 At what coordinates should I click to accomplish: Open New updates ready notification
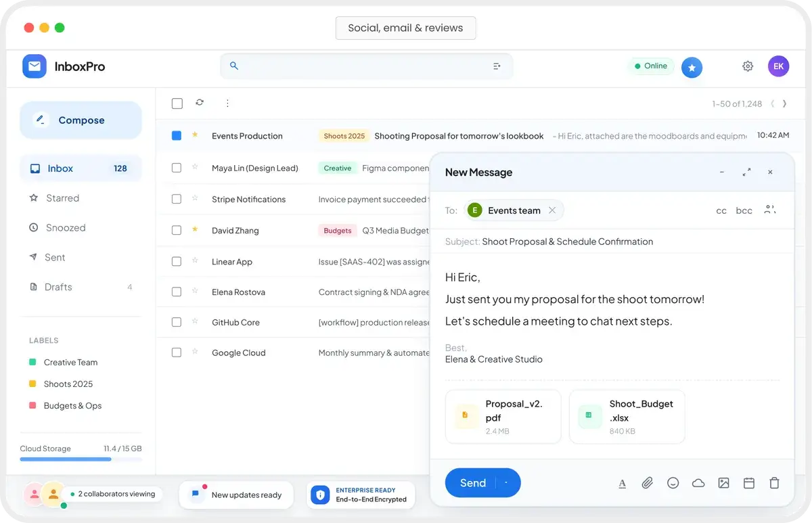tap(236, 495)
